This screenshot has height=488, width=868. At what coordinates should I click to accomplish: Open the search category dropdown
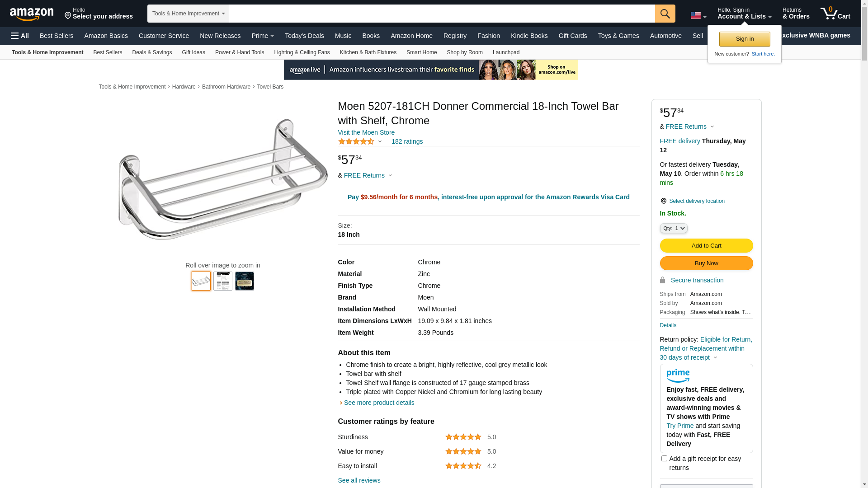click(x=188, y=14)
